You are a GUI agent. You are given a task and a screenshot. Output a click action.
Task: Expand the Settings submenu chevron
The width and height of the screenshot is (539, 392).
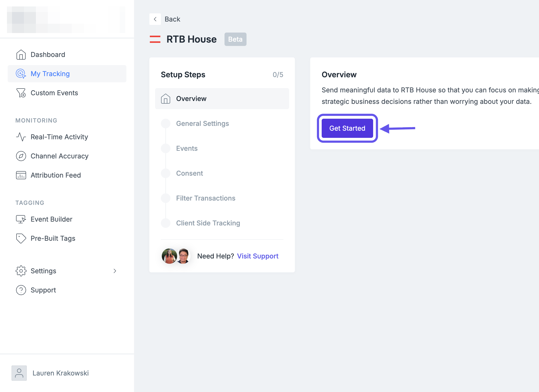pyautogui.click(x=115, y=271)
